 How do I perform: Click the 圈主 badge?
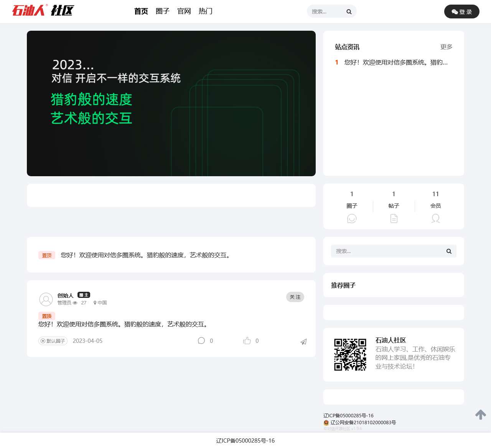point(84,295)
